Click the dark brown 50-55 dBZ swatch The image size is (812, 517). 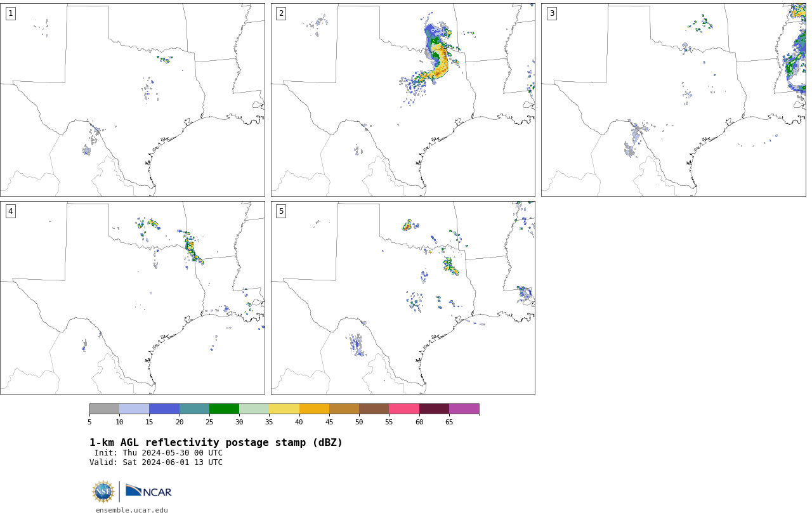click(x=374, y=409)
